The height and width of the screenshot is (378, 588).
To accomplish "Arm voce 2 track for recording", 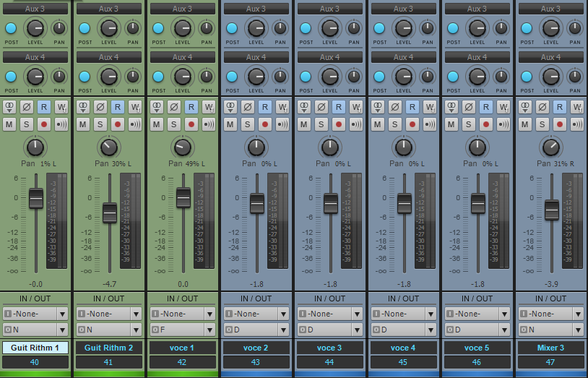I will [x=266, y=124].
